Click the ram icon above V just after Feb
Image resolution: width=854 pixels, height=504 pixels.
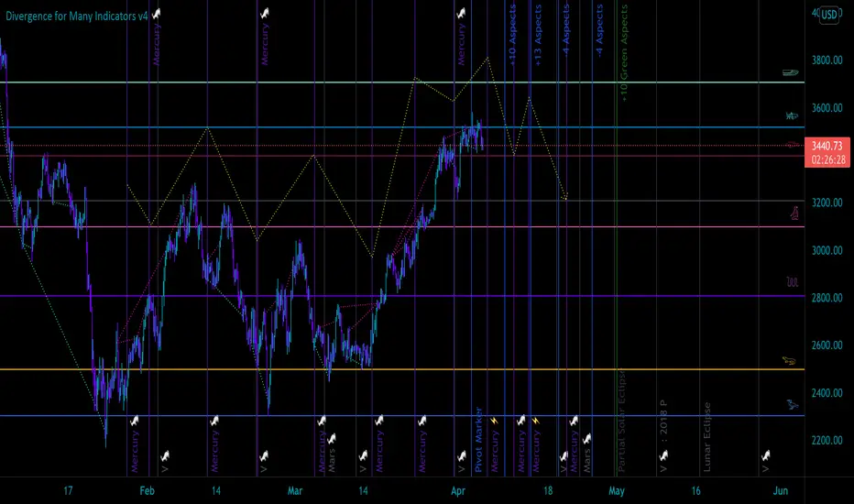[165, 455]
